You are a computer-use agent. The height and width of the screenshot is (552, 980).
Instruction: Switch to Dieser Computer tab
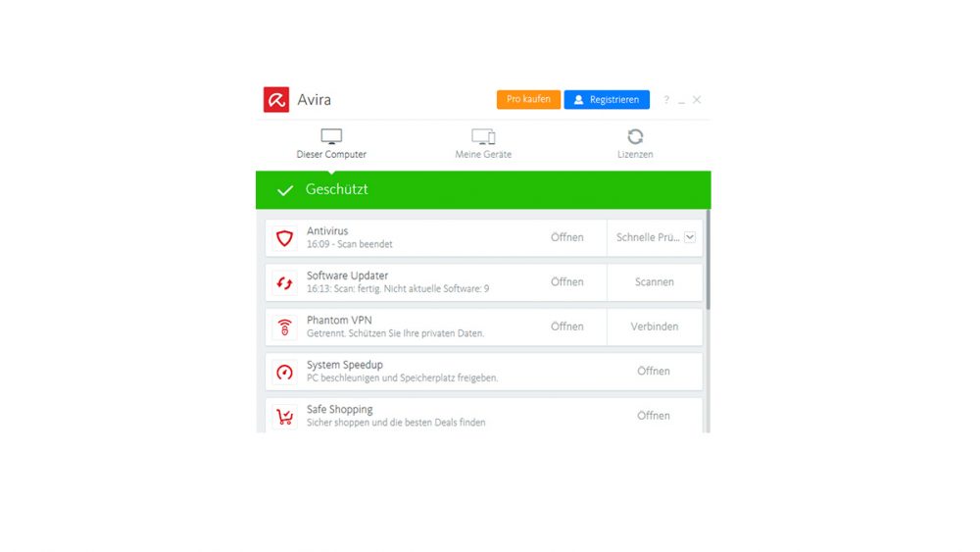click(331, 144)
